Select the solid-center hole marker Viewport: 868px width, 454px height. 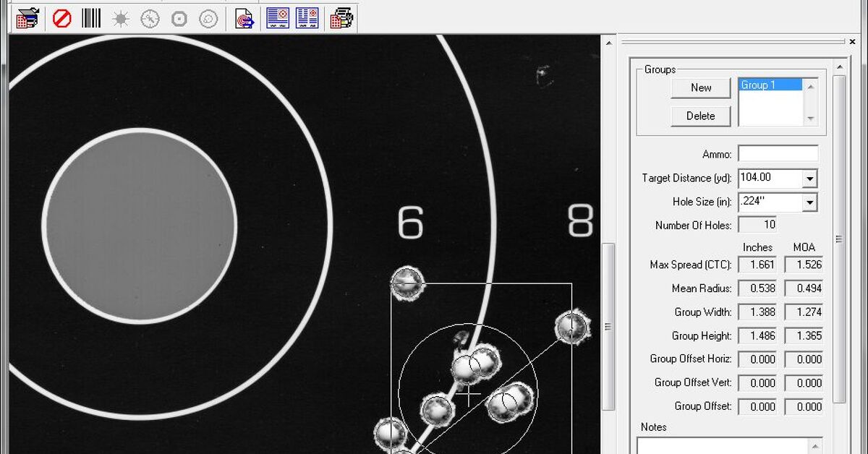coord(177,18)
